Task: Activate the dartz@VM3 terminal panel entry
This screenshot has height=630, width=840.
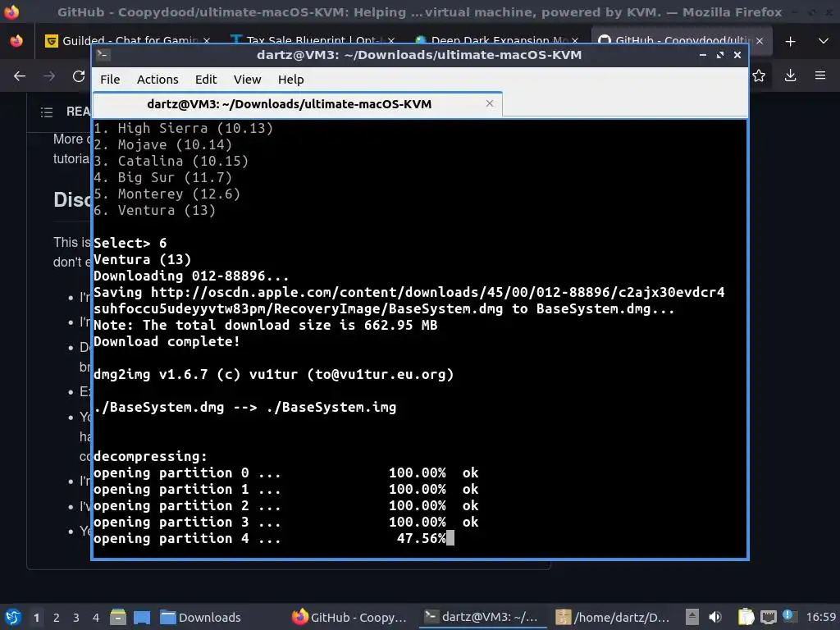Action: (x=481, y=617)
